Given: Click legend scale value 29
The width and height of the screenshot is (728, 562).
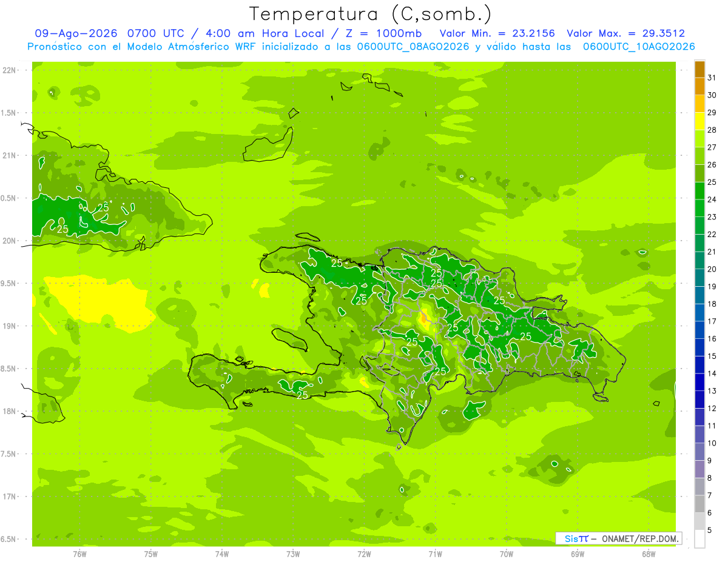Looking at the screenshot, I should pyautogui.click(x=712, y=113).
